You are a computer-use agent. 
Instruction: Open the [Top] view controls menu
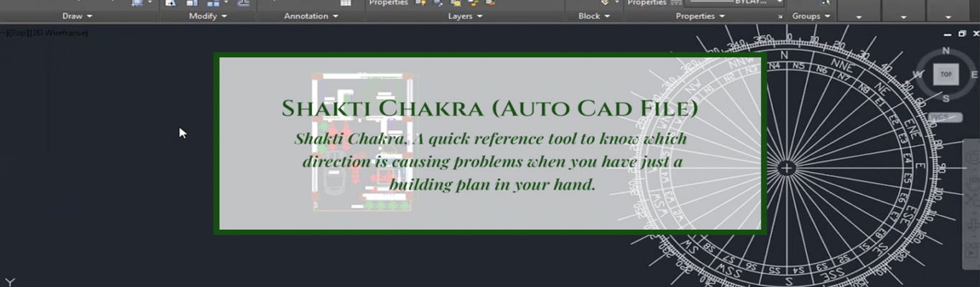pyautogui.click(x=17, y=33)
